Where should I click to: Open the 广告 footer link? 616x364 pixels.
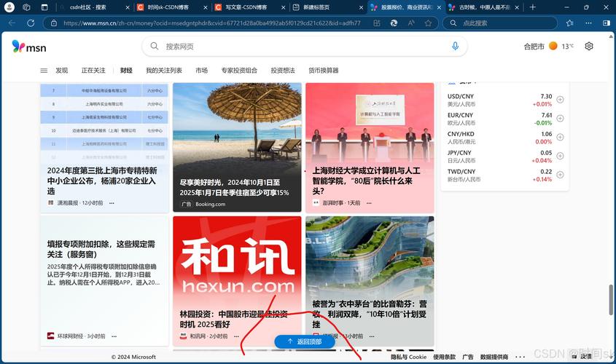(x=468, y=357)
